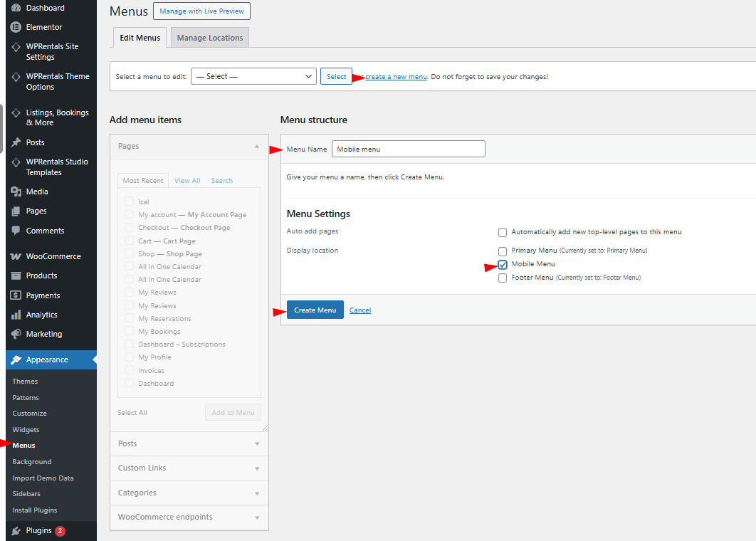The width and height of the screenshot is (756, 541).
Task: Switch to Manage Locations tab
Action: (210, 38)
